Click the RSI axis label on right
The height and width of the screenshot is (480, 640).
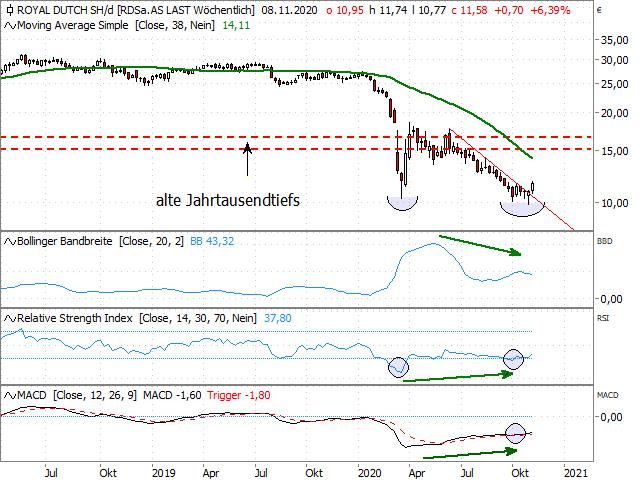click(602, 318)
